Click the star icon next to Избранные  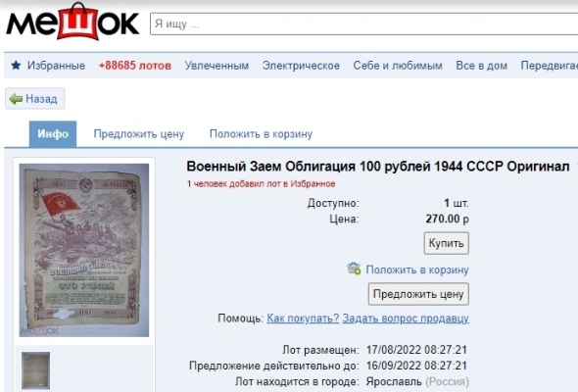pos(16,66)
